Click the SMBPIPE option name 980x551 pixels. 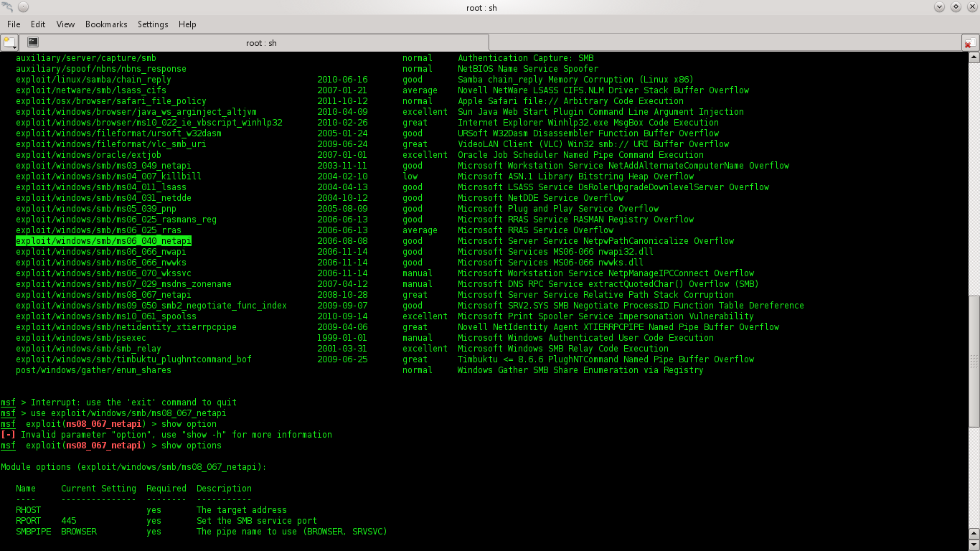tap(34, 532)
